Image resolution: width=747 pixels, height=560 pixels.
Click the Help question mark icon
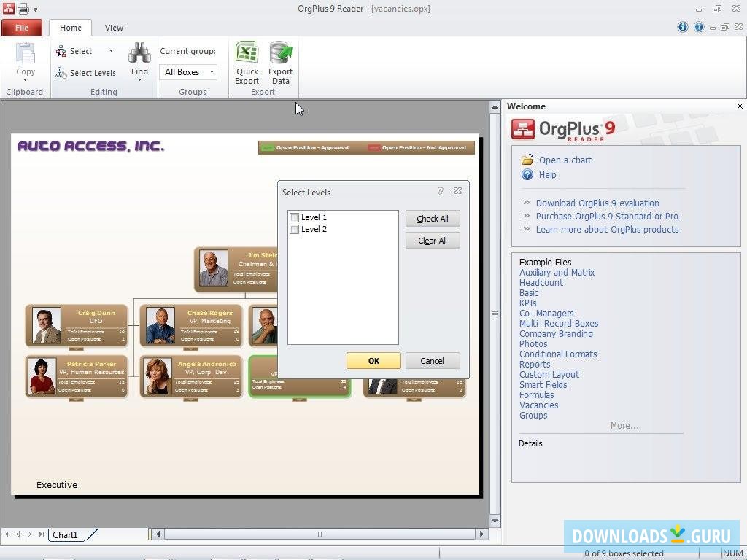(527, 174)
